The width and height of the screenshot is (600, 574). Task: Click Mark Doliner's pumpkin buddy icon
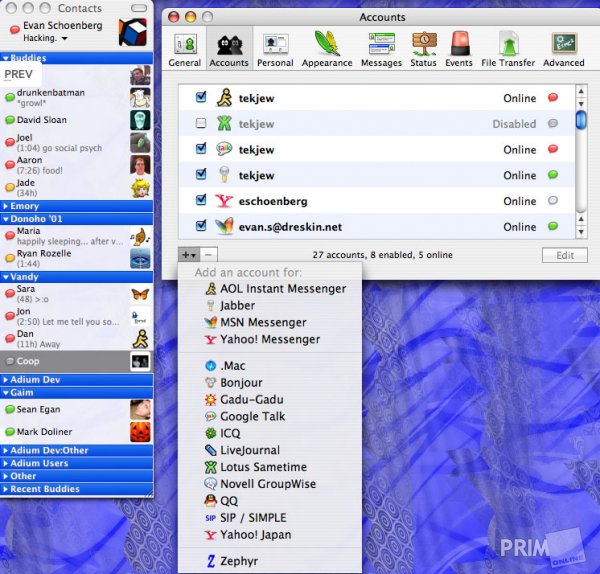[140, 432]
